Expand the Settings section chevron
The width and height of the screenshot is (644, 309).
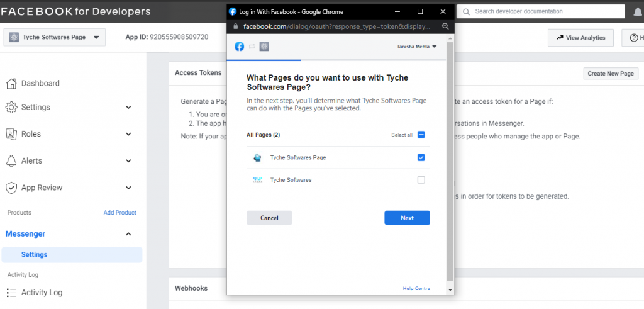pyautogui.click(x=128, y=107)
